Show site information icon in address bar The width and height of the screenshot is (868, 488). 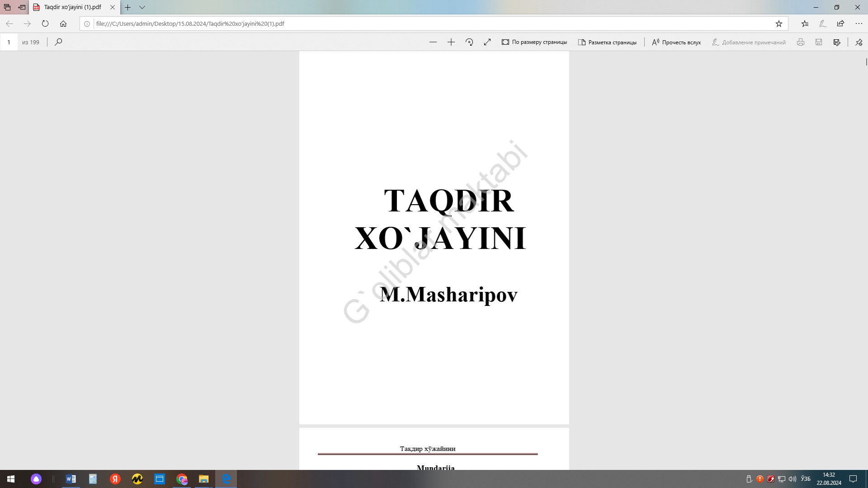(87, 23)
